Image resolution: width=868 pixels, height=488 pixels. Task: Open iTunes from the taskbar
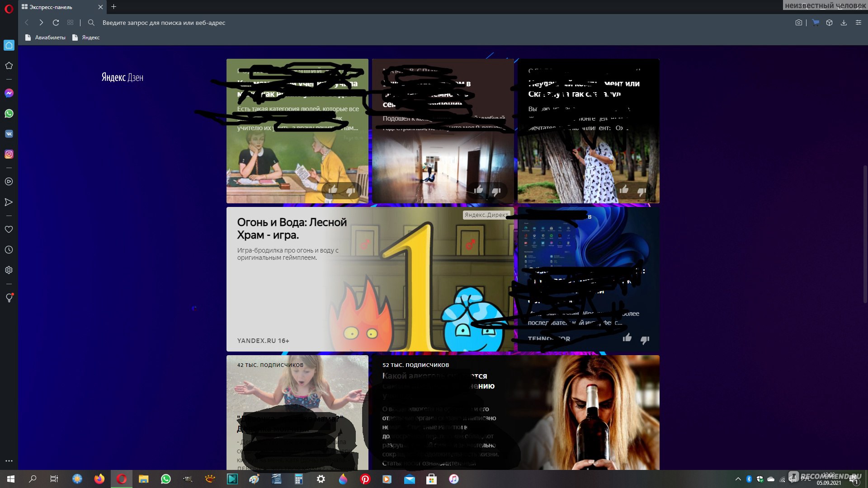pos(454,479)
